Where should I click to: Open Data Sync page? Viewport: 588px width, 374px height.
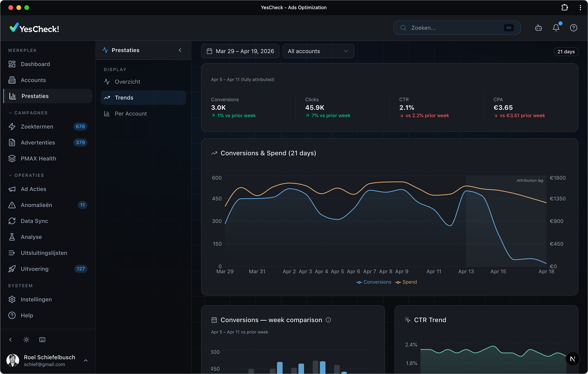pyautogui.click(x=48, y=221)
